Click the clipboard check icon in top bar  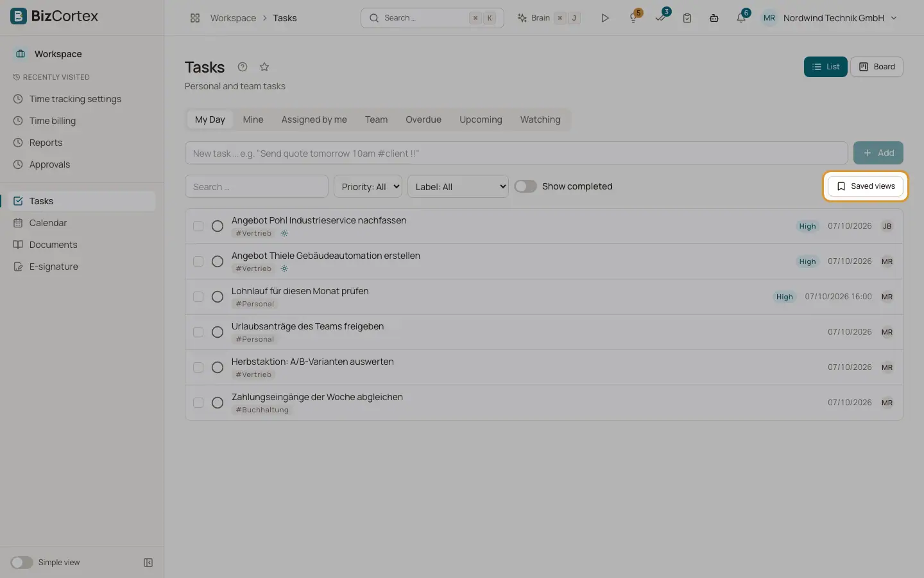687,18
